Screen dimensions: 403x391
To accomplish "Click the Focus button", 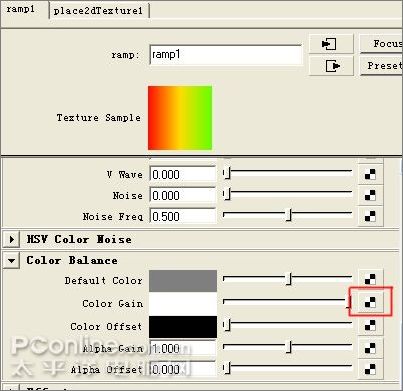I will click(x=381, y=43).
